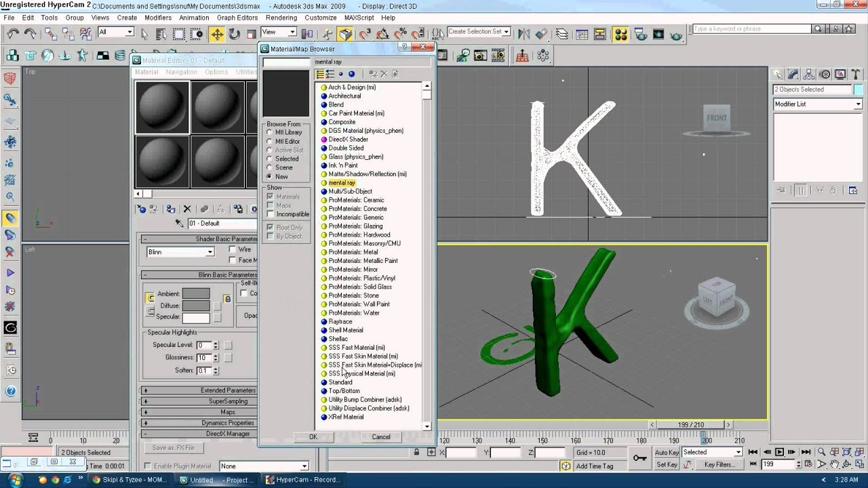The width and height of the screenshot is (868, 488).
Task: Click the Ambient color swatch
Action: click(196, 293)
